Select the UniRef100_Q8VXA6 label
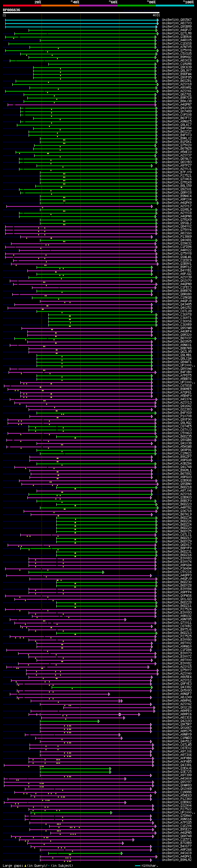Screen dimensions: 197x868 (x=177, y=369)
